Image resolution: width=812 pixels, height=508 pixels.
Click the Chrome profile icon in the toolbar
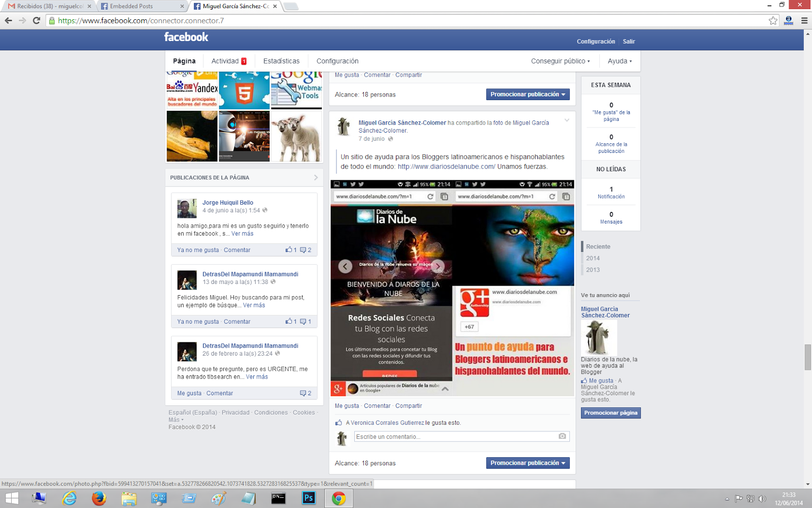pyautogui.click(x=789, y=20)
